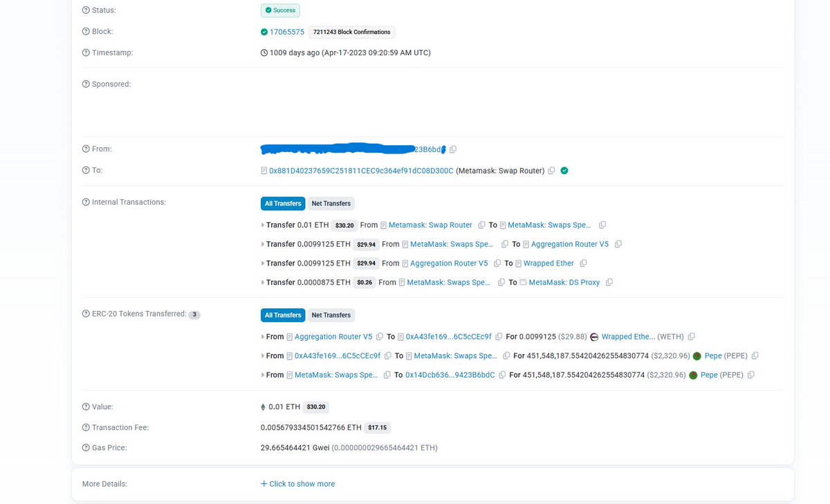Expand ERC-20 transfer to 0x14Dcb636...9423B6bdC

click(x=263, y=375)
